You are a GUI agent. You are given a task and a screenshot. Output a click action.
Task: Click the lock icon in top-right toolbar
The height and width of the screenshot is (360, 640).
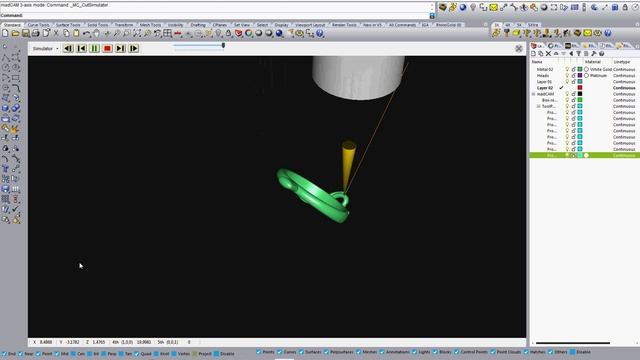pyautogui.click(x=625, y=7)
